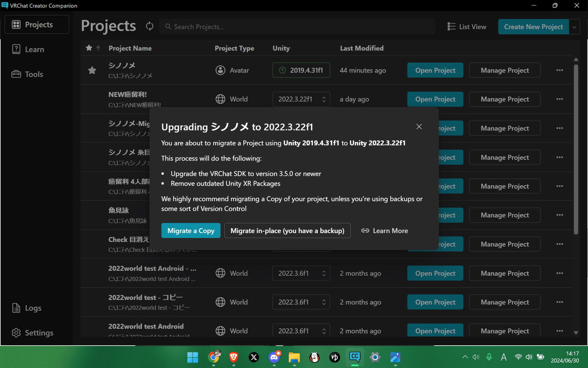
Task: Open the three-dot menu for 2022world test - コピー
Action: click(x=560, y=302)
